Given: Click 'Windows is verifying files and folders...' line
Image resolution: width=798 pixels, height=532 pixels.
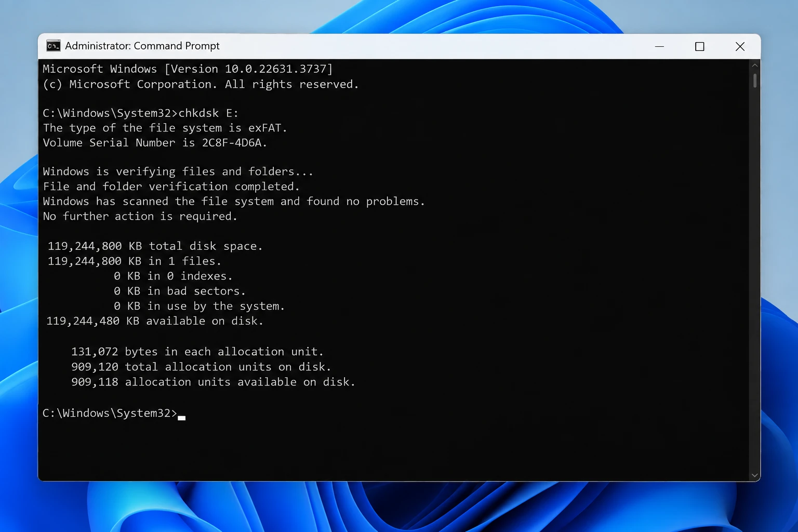Looking at the screenshot, I should [178, 171].
